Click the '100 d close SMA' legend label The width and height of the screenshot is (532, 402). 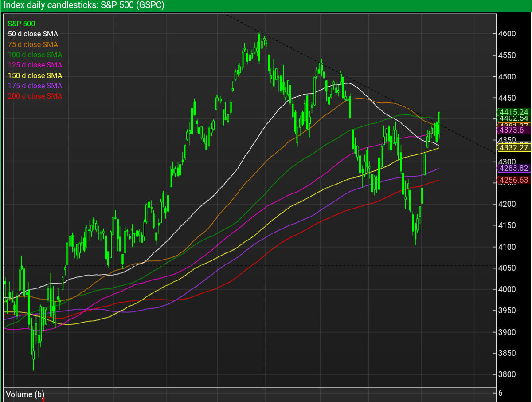coord(35,55)
